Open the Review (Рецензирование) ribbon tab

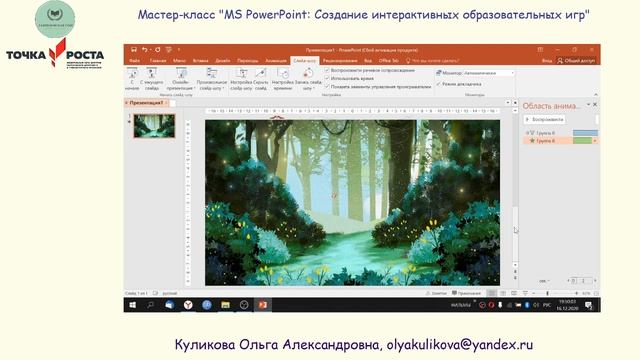click(x=340, y=60)
